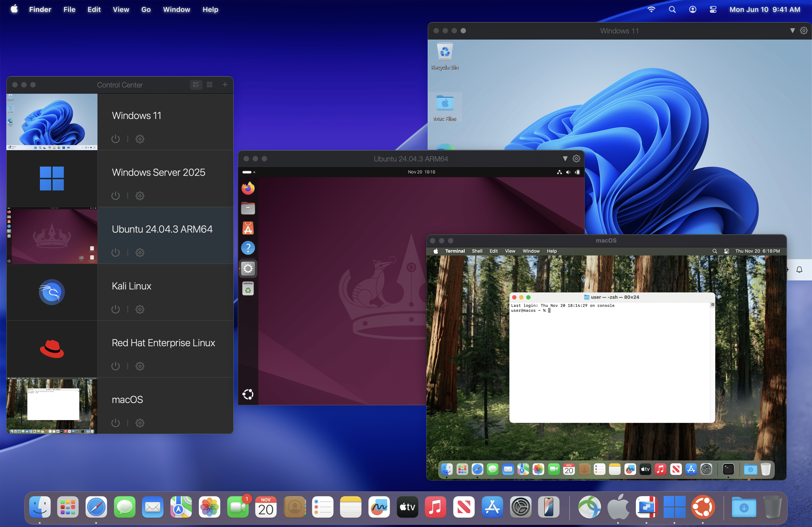Launch Firefox from Ubuntu dock
812x527 pixels.
248,188
